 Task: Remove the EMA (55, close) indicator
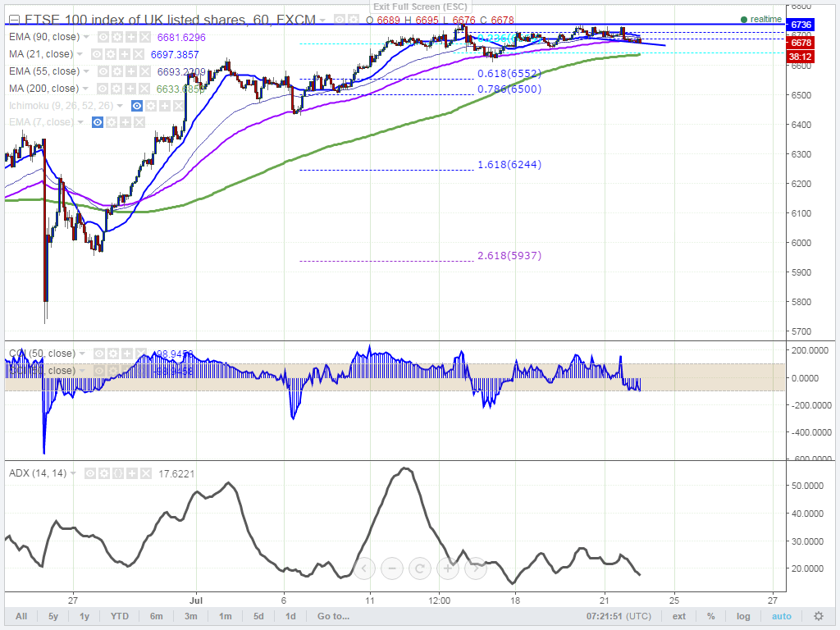(x=145, y=71)
